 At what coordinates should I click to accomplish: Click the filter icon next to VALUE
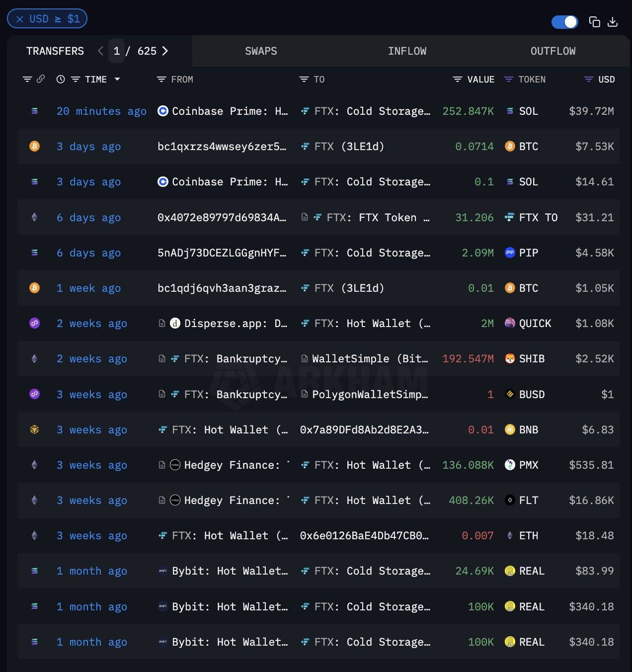[x=458, y=80]
